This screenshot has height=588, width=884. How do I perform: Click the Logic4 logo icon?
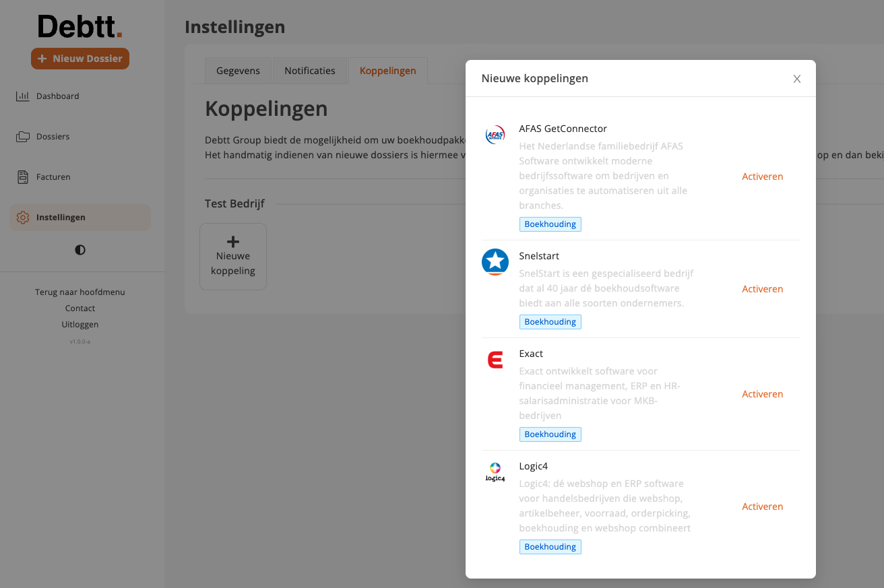pyautogui.click(x=495, y=471)
